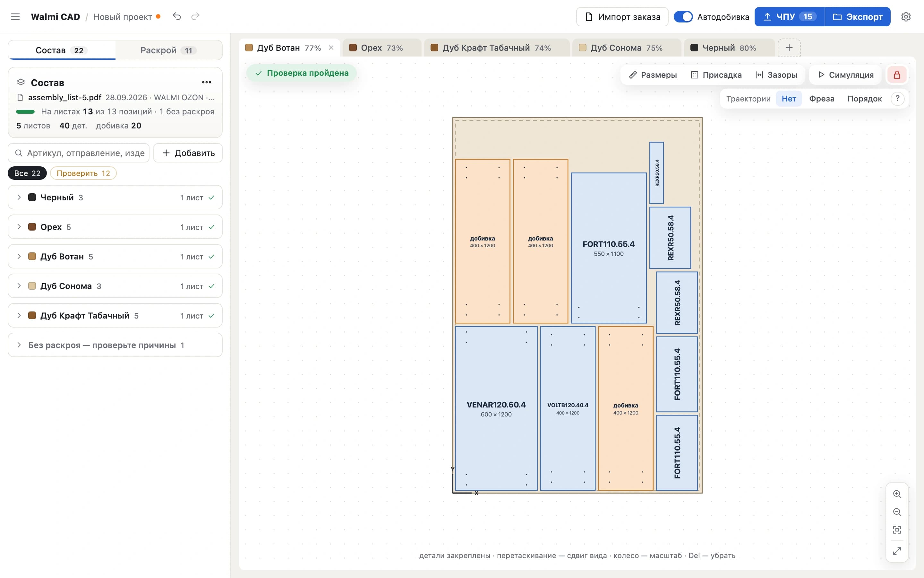Set trajectories to Порядок
The width and height of the screenshot is (924, 578).
point(864,99)
